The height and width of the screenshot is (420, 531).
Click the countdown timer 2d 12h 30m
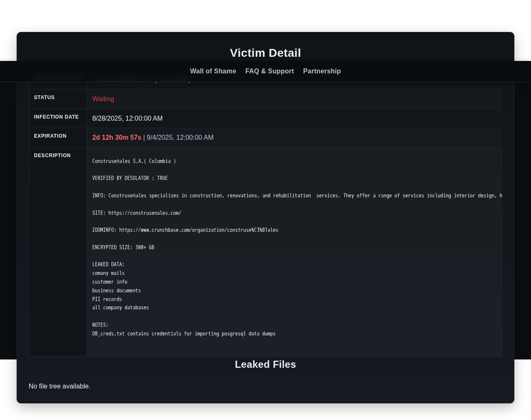[x=117, y=138]
